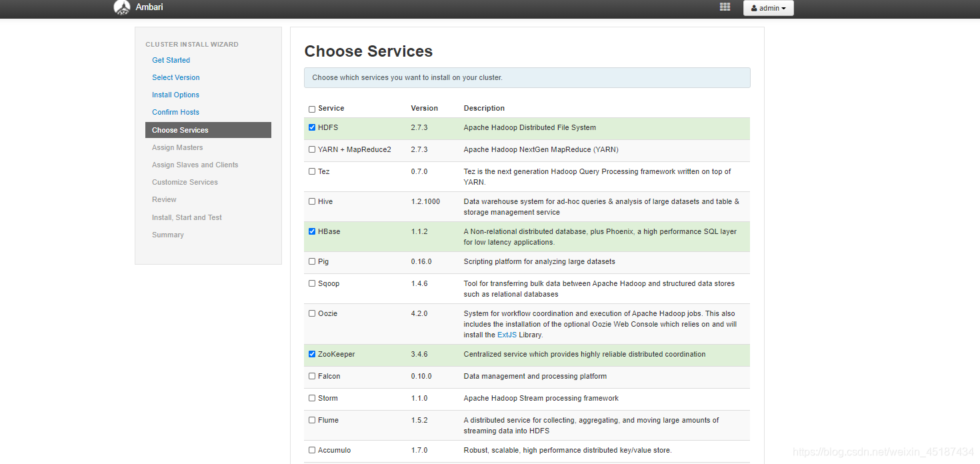Click the ZooKeeper version 3.4.6 cell
The width and height of the screenshot is (980, 464).
tap(419, 354)
